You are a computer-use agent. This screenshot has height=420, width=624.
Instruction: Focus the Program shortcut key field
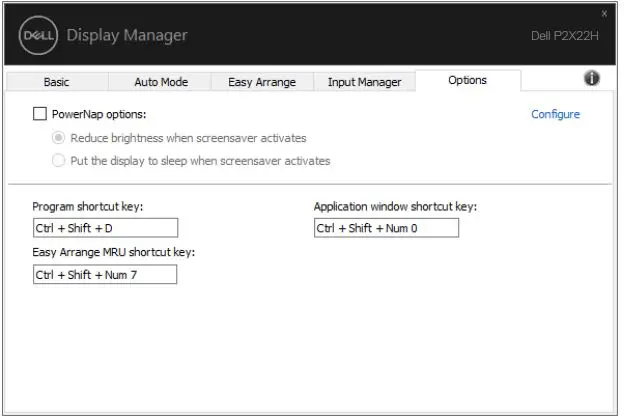pyautogui.click(x=105, y=228)
